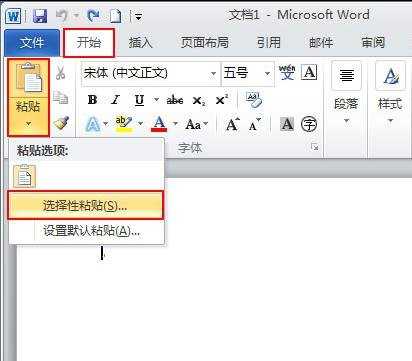Click the Save floppy disk icon
The image size is (412, 361).
(x=40, y=16)
